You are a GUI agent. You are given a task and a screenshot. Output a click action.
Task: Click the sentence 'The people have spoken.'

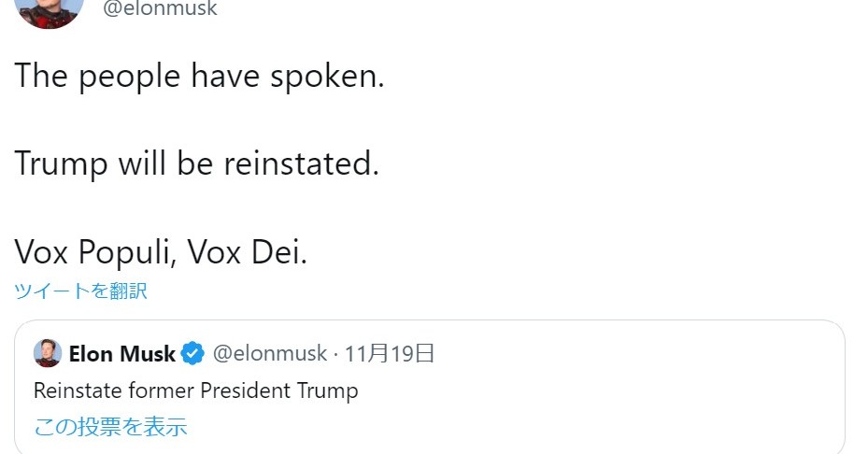point(199,77)
